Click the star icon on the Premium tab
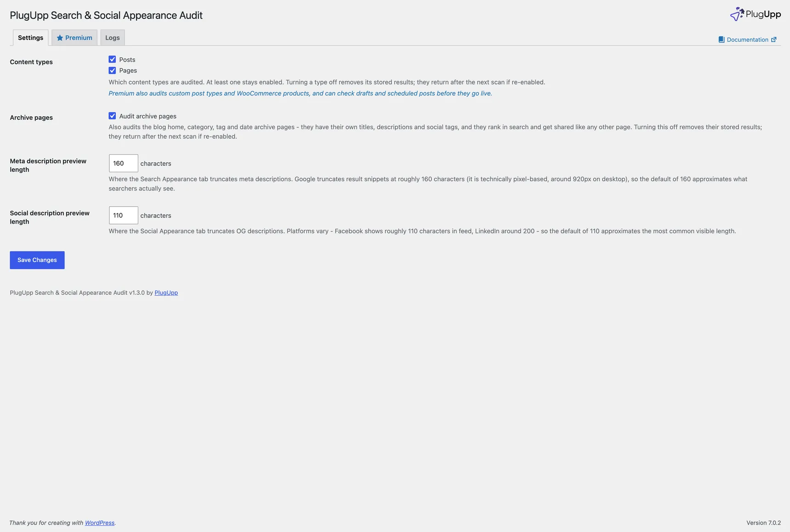 click(x=60, y=38)
